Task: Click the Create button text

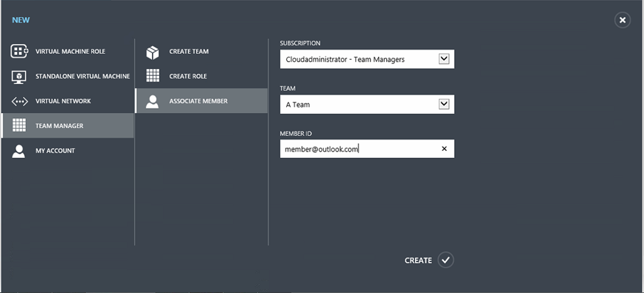Action: click(418, 260)
